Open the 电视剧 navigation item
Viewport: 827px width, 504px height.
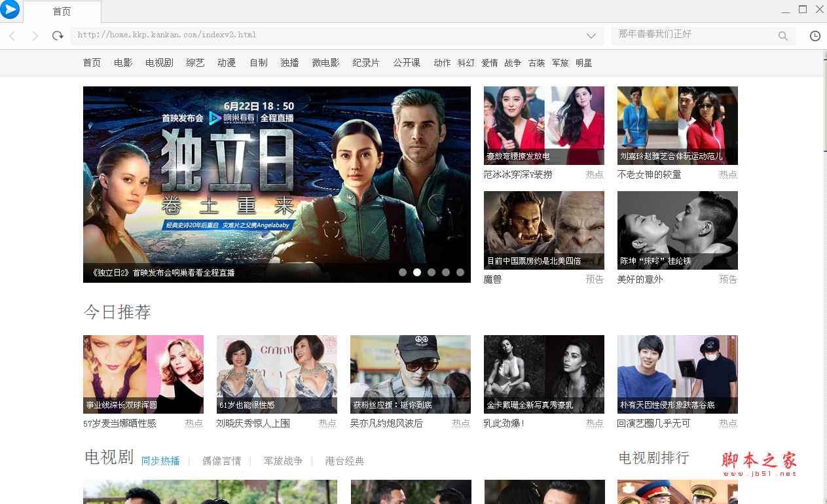159,63
